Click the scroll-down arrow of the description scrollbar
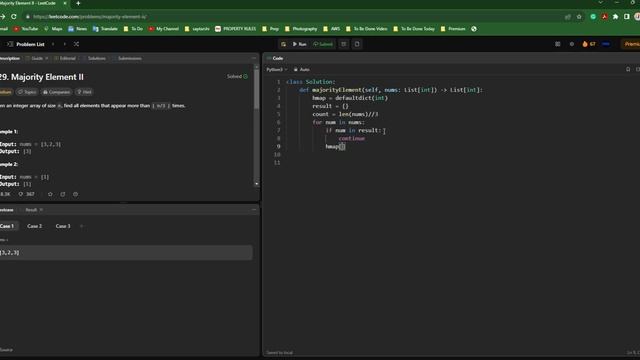The height and width of the screenshot is (360, 640). click(256, 184)
